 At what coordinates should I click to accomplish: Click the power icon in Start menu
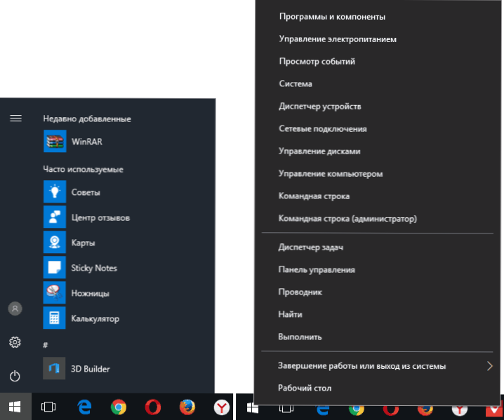coord(15,376)
